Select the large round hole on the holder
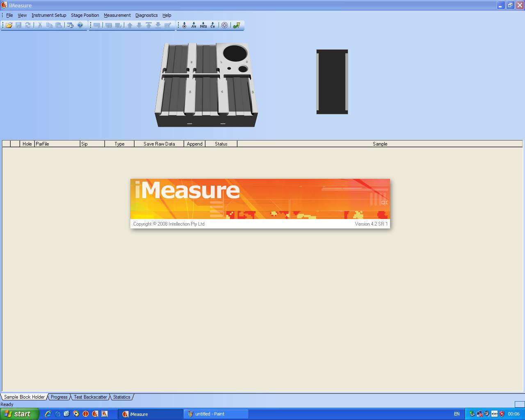The width and height of the screenshot is (525, 420). click(235, 53)
